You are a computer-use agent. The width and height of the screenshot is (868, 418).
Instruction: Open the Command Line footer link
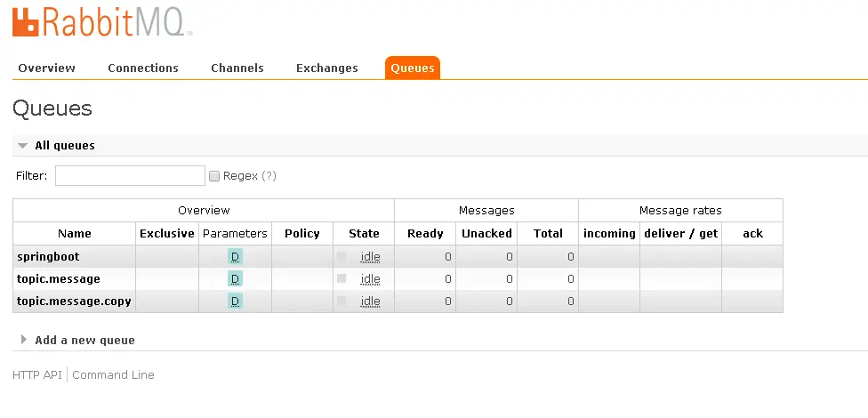pos(113,375)
